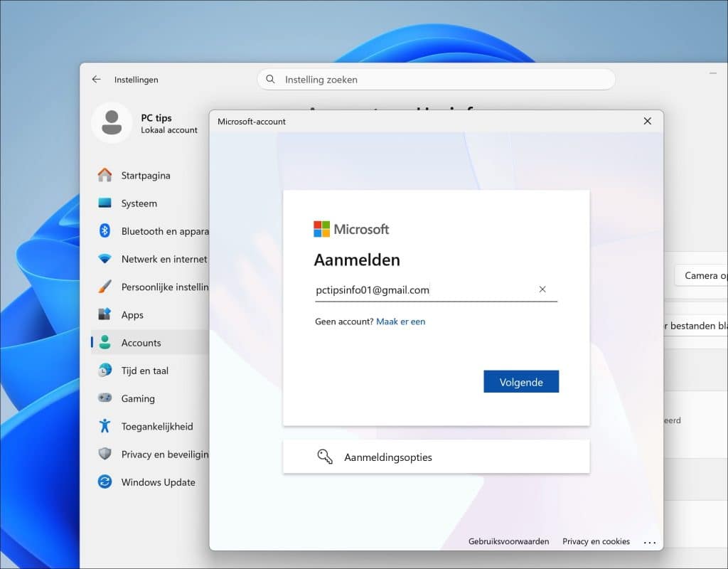Screen dimensions: 728x569
Task: Click the Apps icon in sidebar
Action: tap(105, 314)
